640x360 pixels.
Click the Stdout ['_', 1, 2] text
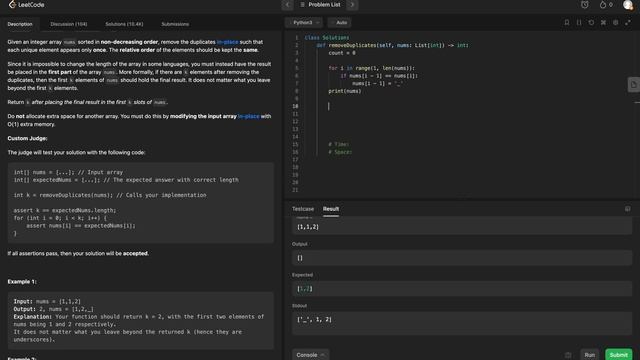click(x=314, y=320)
